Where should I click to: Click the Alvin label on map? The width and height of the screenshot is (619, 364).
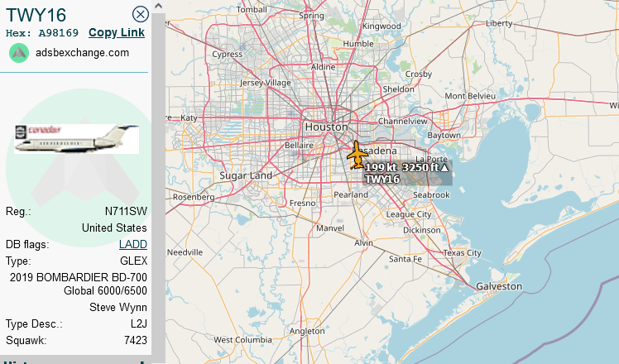coord(363,242)
